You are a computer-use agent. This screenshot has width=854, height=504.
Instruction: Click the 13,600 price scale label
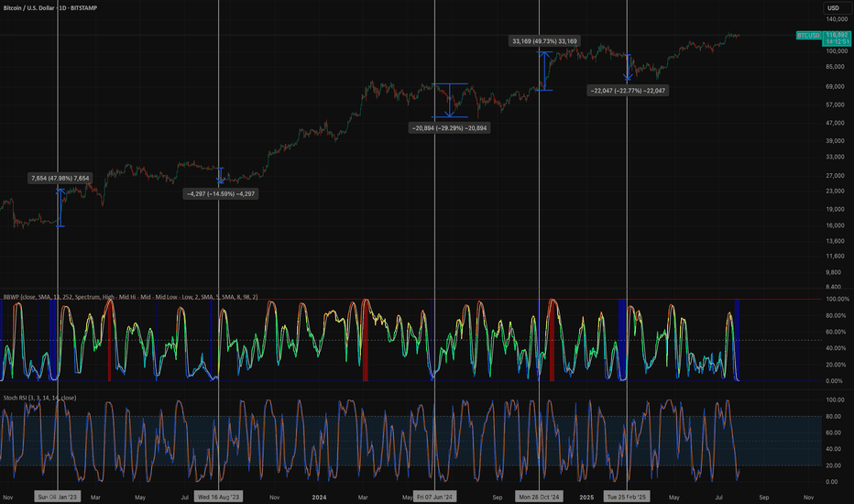(837, 241)
